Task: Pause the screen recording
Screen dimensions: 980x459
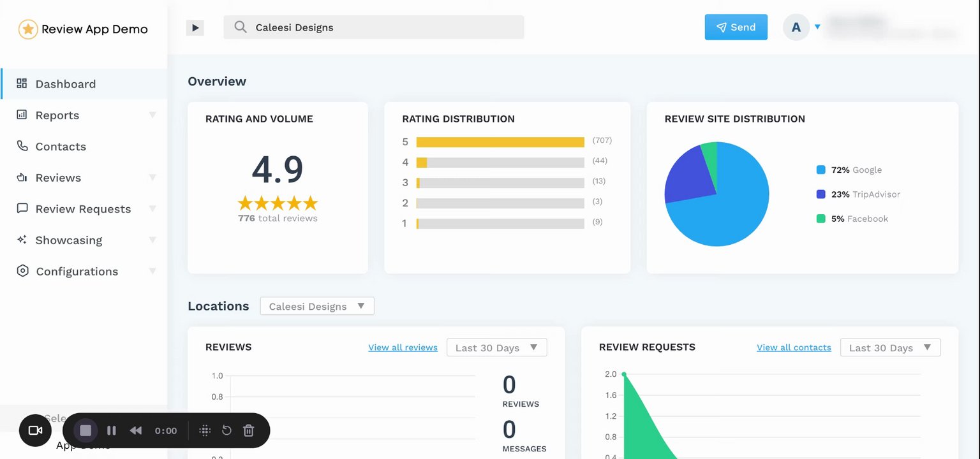Action: point(112,430)
